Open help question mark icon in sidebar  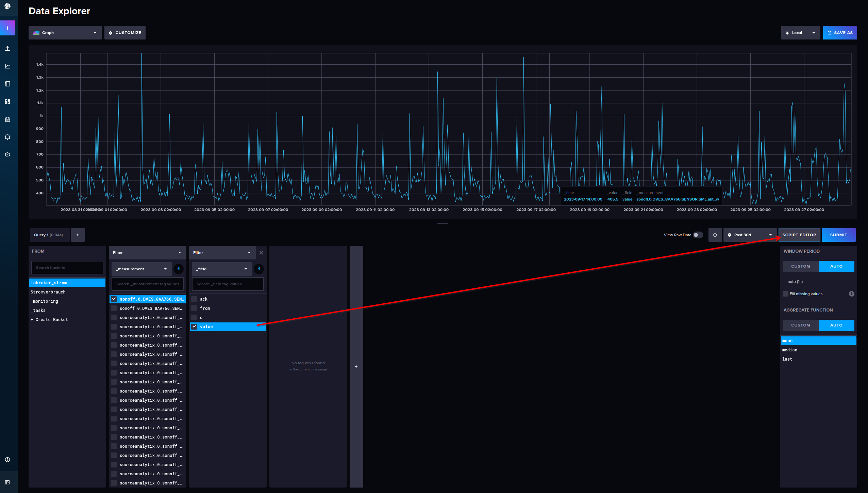click(7, 460)
